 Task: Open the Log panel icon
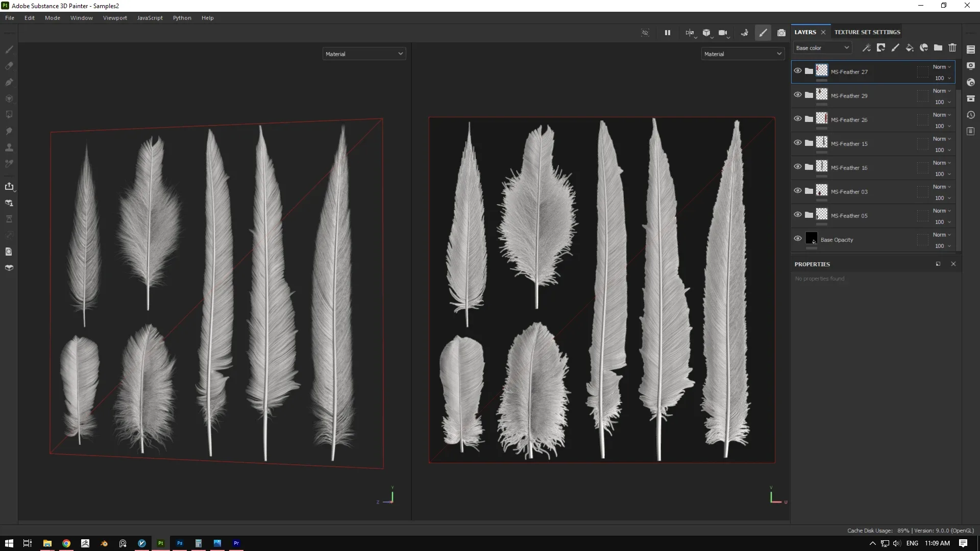point(971,131)
